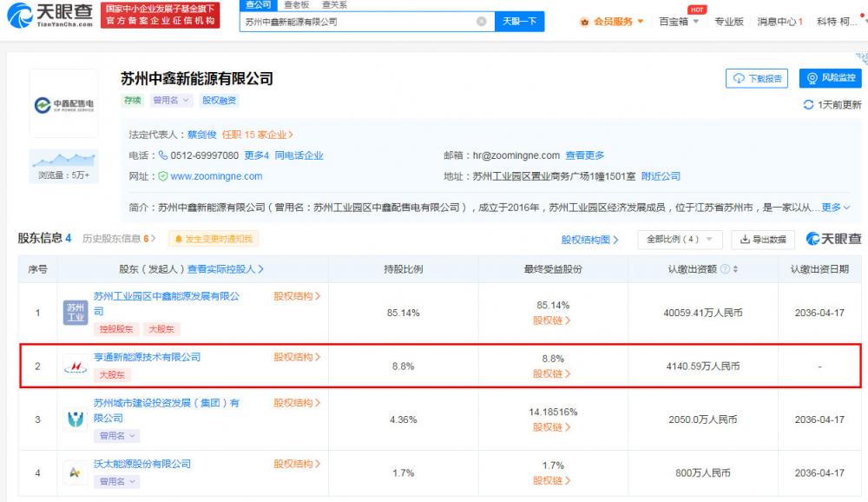The width and height of the screenshot is (868, 502).
Task: Click the 苏州城市建设 logo icon in row 3
Action: tap(76, 419)
